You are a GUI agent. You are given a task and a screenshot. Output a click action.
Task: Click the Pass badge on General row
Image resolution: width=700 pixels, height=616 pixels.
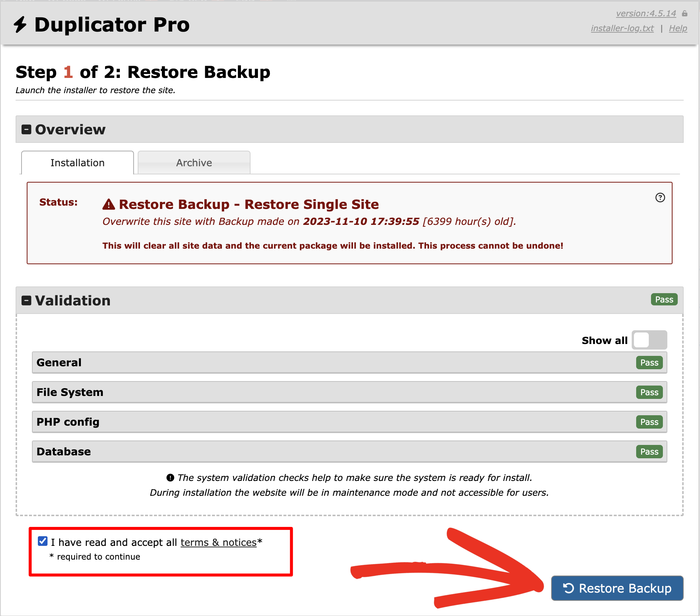coord(650,363)
